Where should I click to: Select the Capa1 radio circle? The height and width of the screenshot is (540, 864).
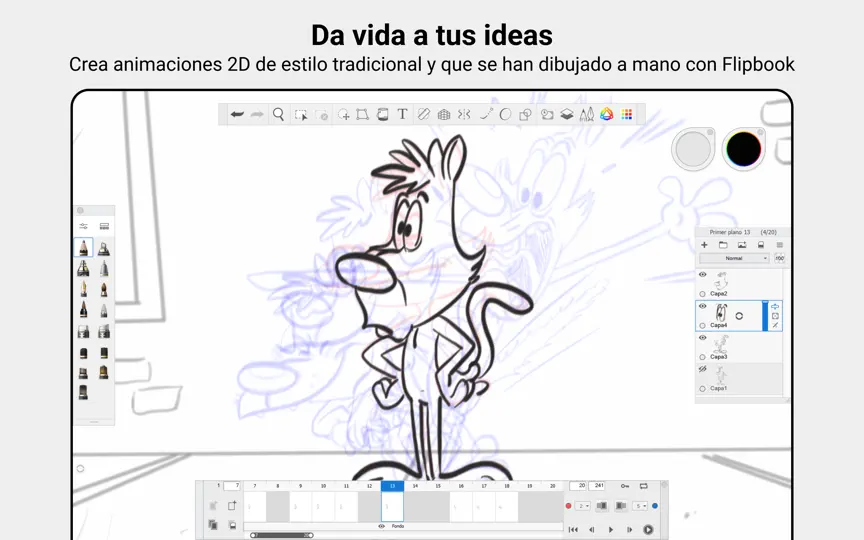click(703, 388)
